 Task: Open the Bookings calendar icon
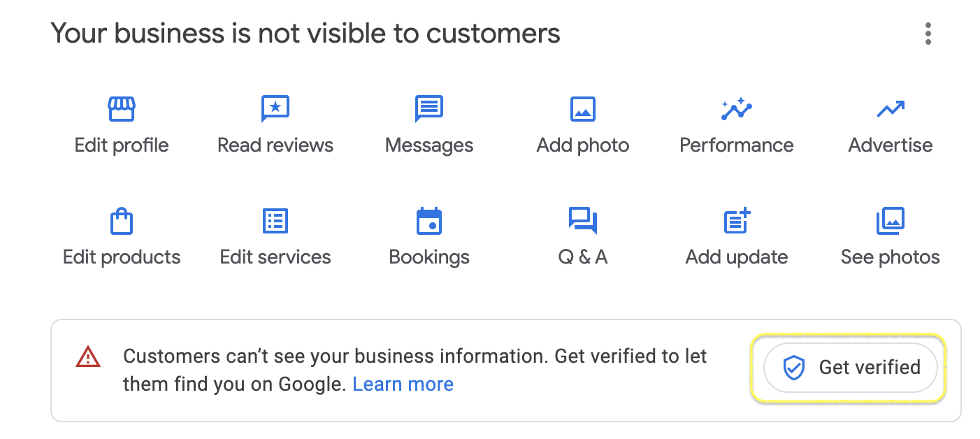tap(429, 221)
